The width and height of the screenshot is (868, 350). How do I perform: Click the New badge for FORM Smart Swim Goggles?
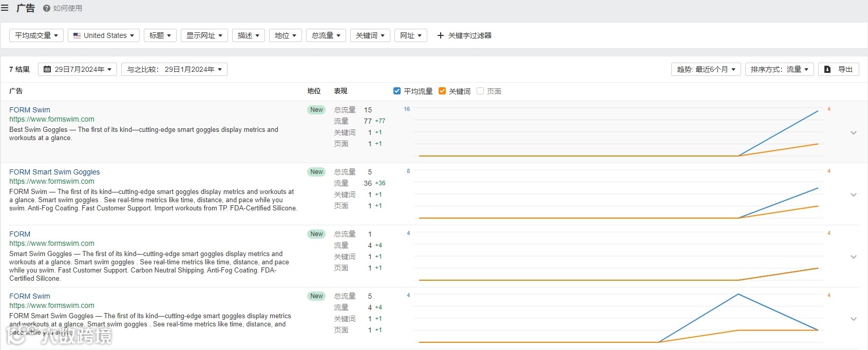pyautogui.click(x=316, y=172)
